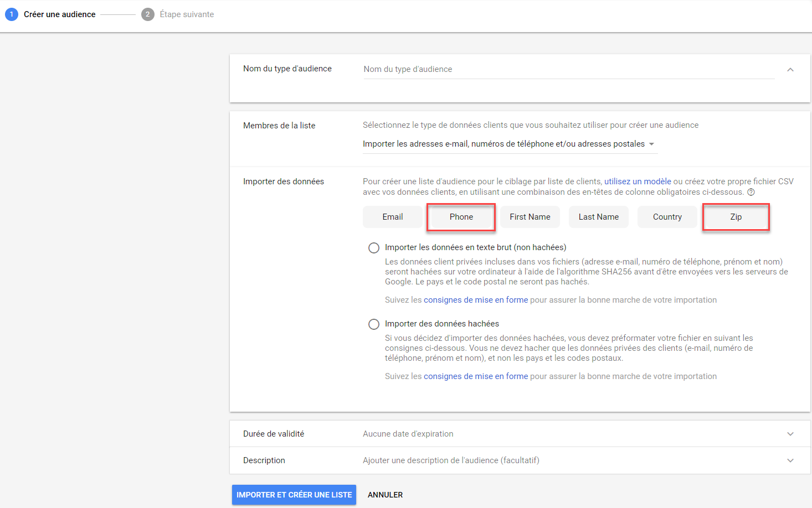This screenshot has height=508, width=812.
Task: Click step 1 circle Créer une audience
Action: 12,14
